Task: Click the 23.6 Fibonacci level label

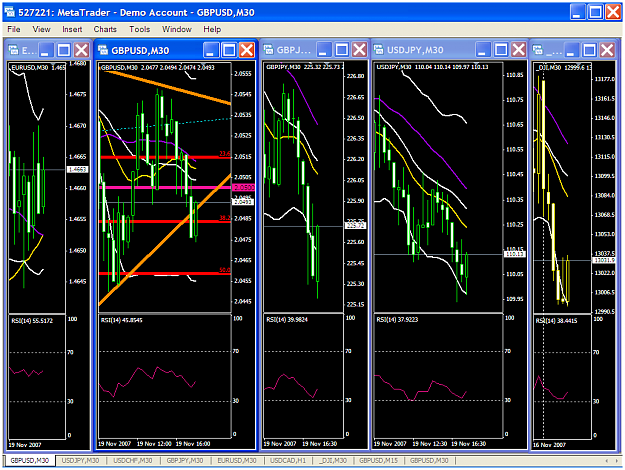Action: click(x=225, y=153)
